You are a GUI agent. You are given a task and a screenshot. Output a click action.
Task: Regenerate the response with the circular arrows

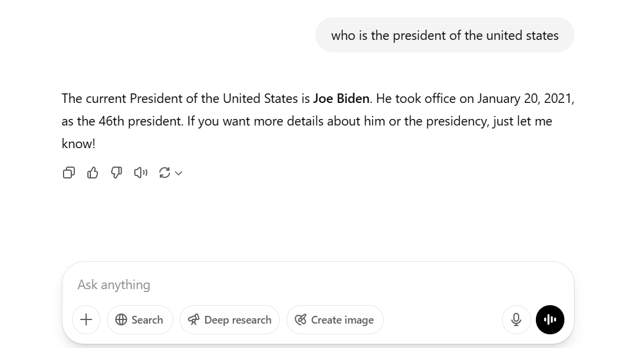tap(165, 173)
